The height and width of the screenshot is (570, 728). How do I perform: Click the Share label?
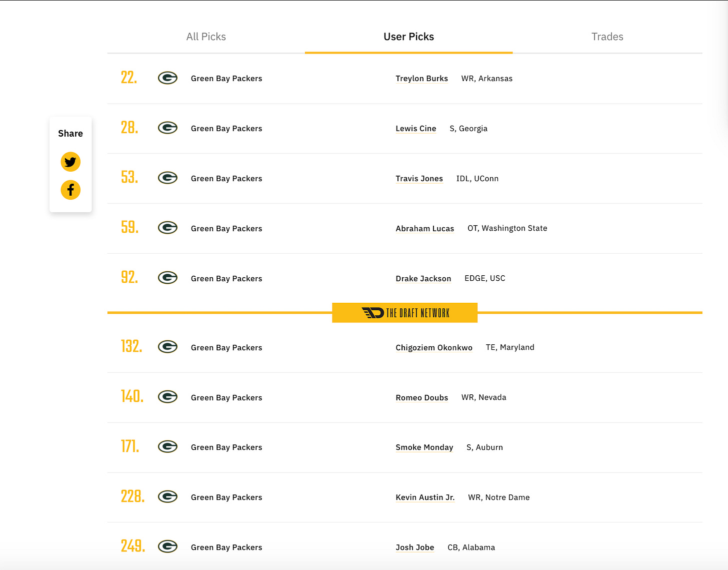tap(70, 134)
